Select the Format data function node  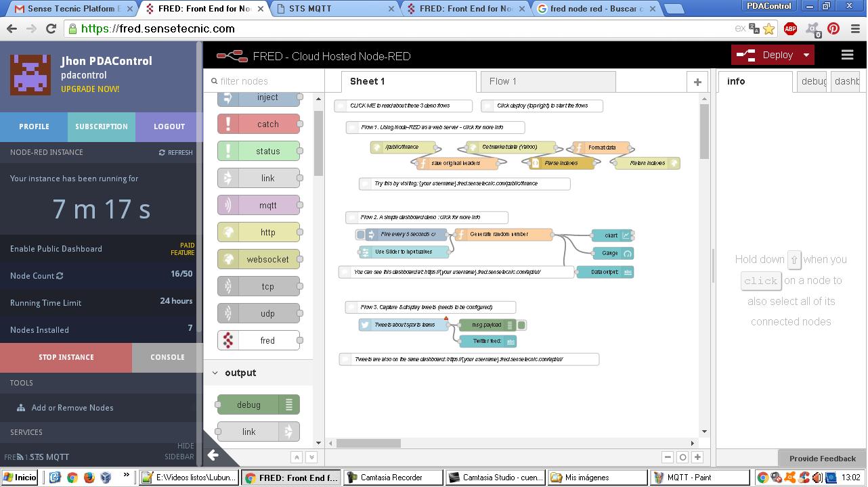pyautogui.click(x=601, y=147)
